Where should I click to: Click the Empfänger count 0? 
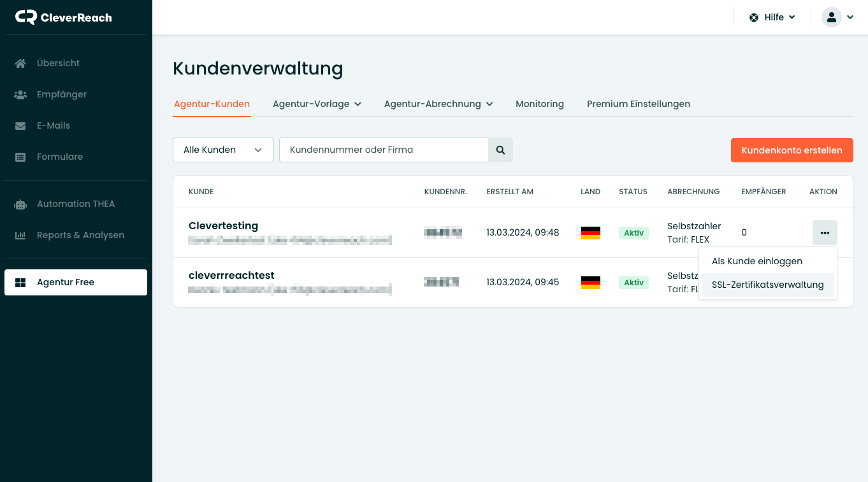(x=744, y=232)
